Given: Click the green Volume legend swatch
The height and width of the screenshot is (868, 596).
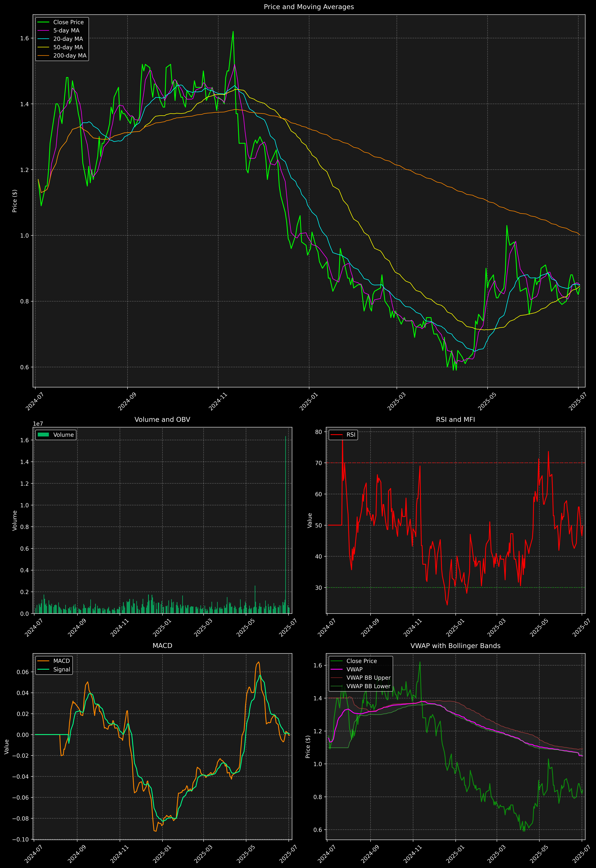Looking at the screenshot, I should point(43,435).
